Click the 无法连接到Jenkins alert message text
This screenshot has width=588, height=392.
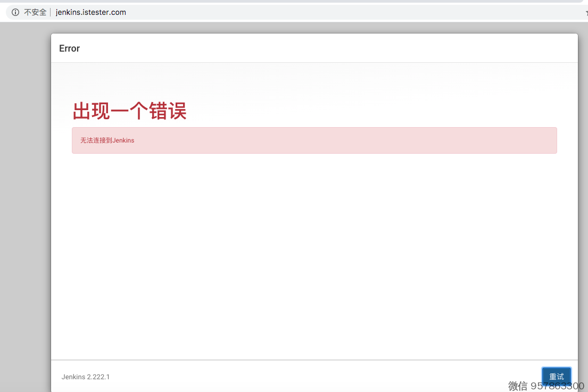click(x=107, y=140)
